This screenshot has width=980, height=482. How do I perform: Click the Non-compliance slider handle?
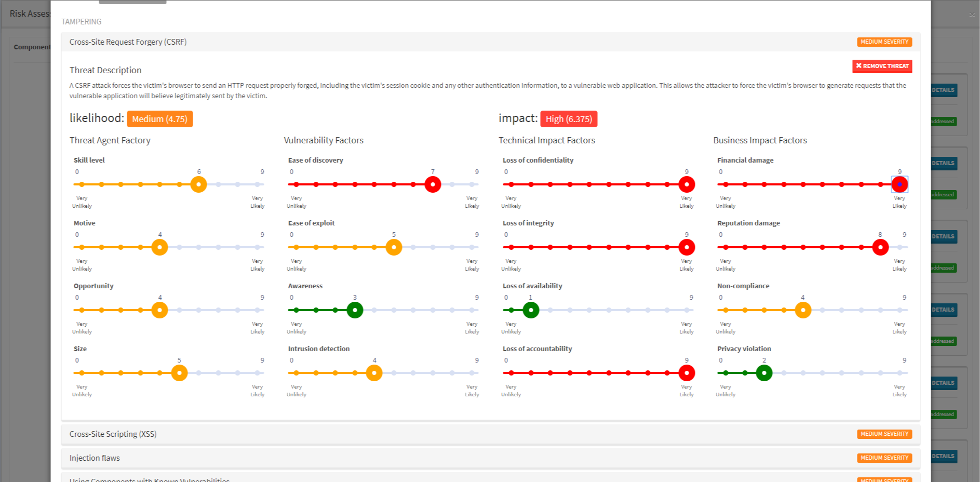803,310
